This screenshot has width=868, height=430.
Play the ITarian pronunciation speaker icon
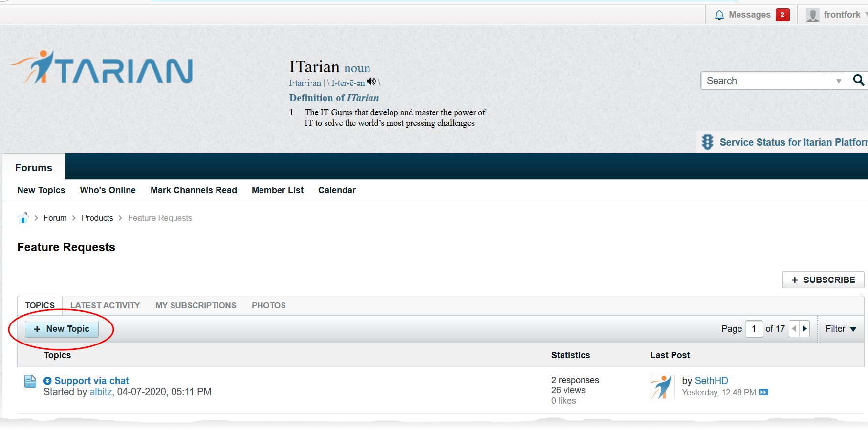click(x=371, y=81)
